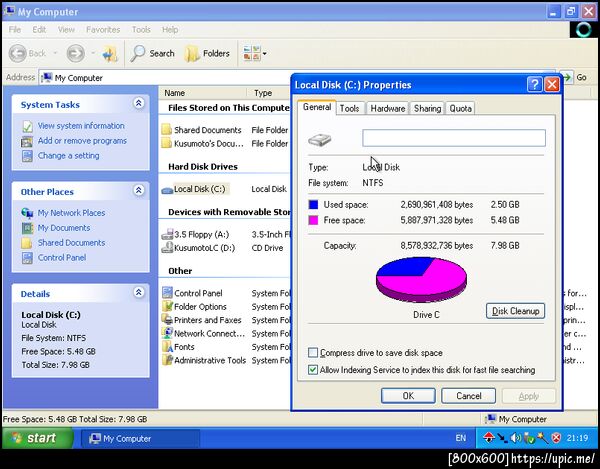
Task: Click the Help question mark in Properties dialog
Action: point(535,84)
